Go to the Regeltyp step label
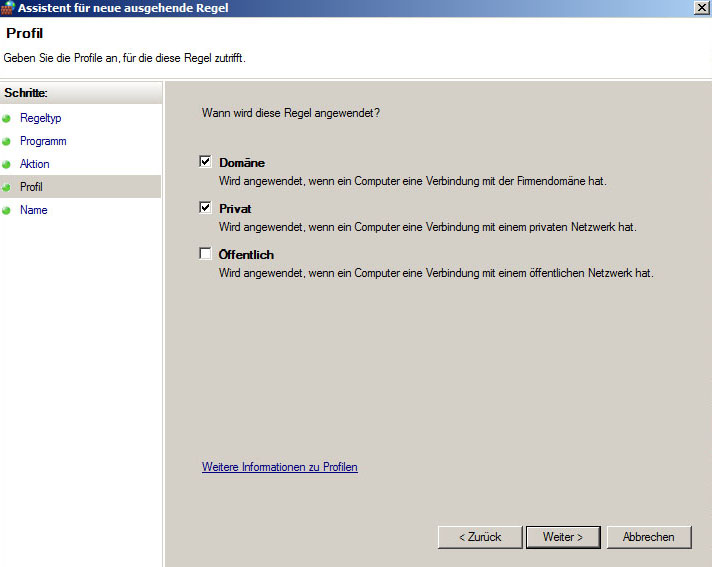The width and height of the screenshot is (712, 567). (41, 118)
